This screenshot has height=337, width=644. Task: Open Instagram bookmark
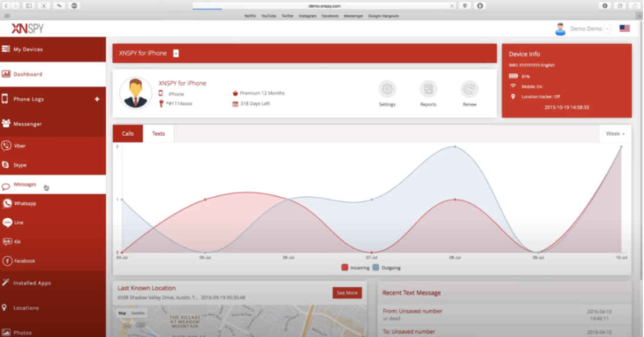(x=307, y=16)
